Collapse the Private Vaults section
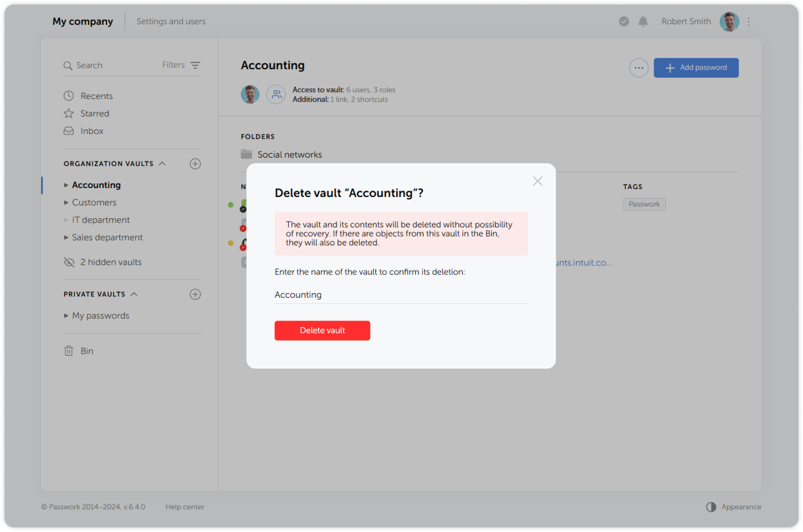 pos(134,294)
